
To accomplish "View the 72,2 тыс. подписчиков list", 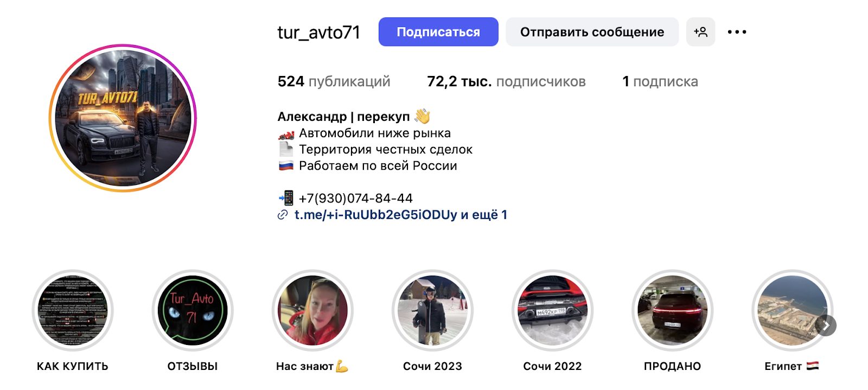I will 506,81.
